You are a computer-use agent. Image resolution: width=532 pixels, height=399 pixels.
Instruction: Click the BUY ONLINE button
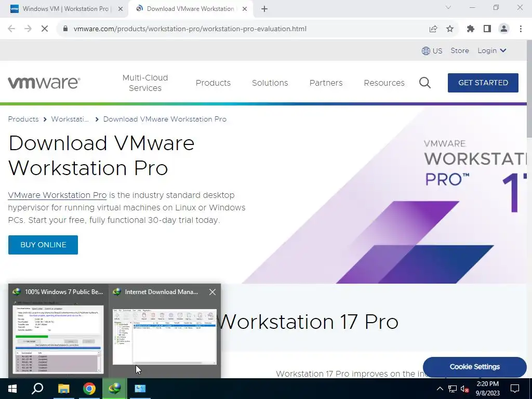pyautogui.click(x=43, y=245)
